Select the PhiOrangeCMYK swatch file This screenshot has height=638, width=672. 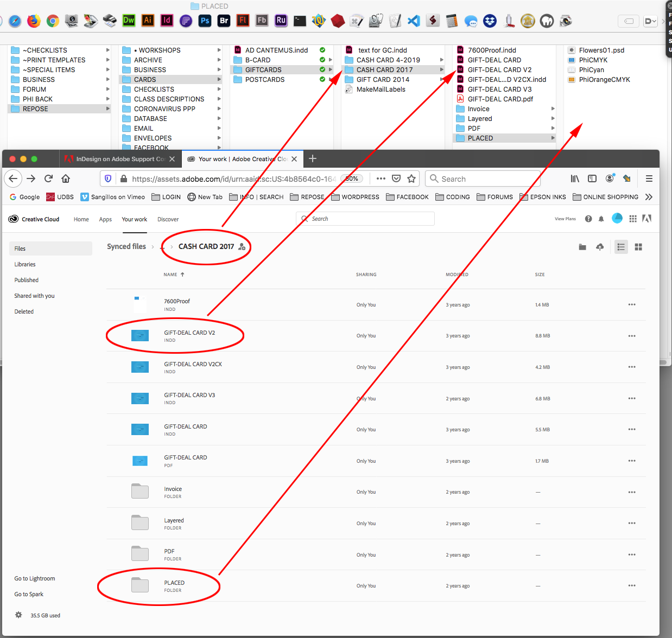tap(605, 79)
